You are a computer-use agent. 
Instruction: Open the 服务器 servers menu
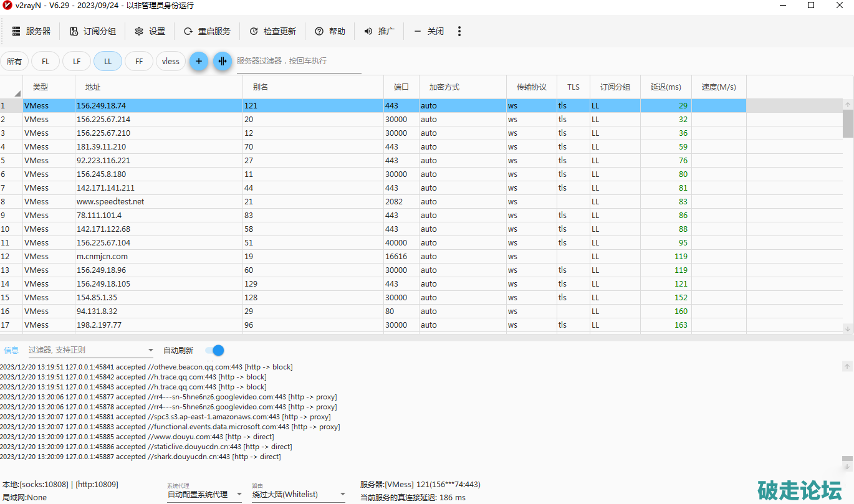(31, 31)
